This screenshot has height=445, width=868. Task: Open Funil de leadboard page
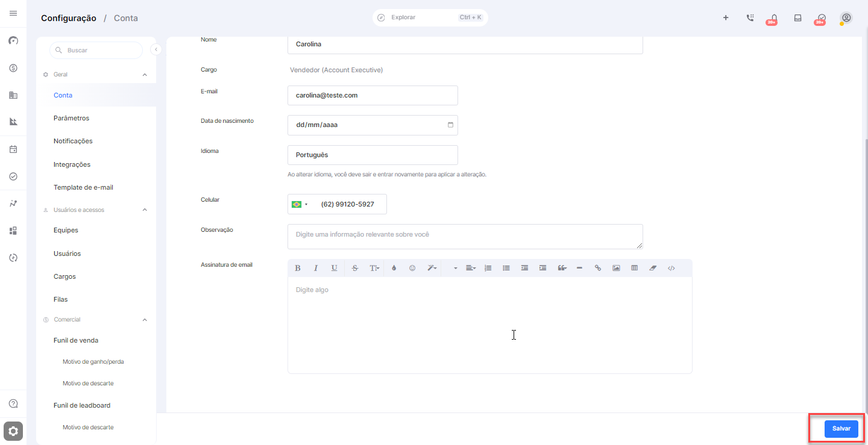click(x=82, y=405)
